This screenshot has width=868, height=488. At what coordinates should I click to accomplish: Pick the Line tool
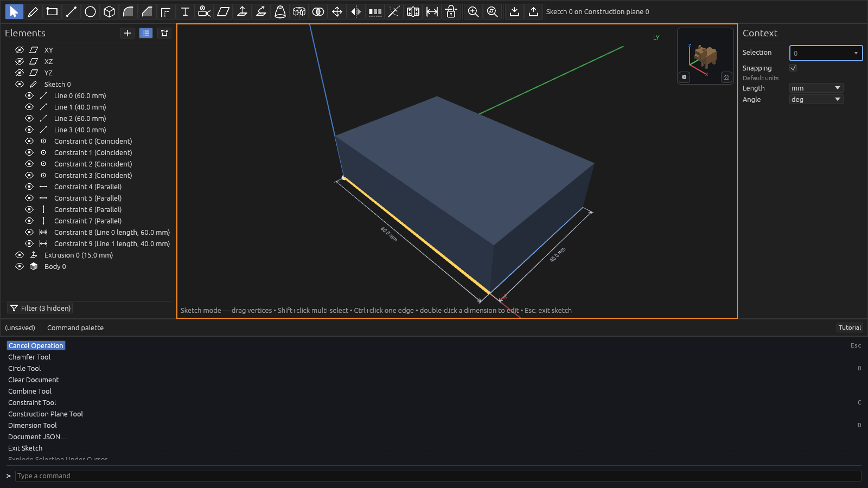[71, 11]
